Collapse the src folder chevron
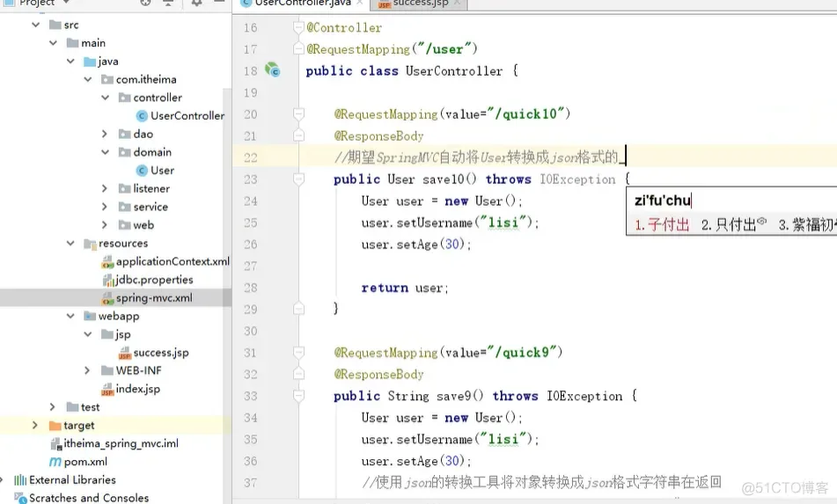The width and height of the screenshot is (837, 504). coord(36,25)
